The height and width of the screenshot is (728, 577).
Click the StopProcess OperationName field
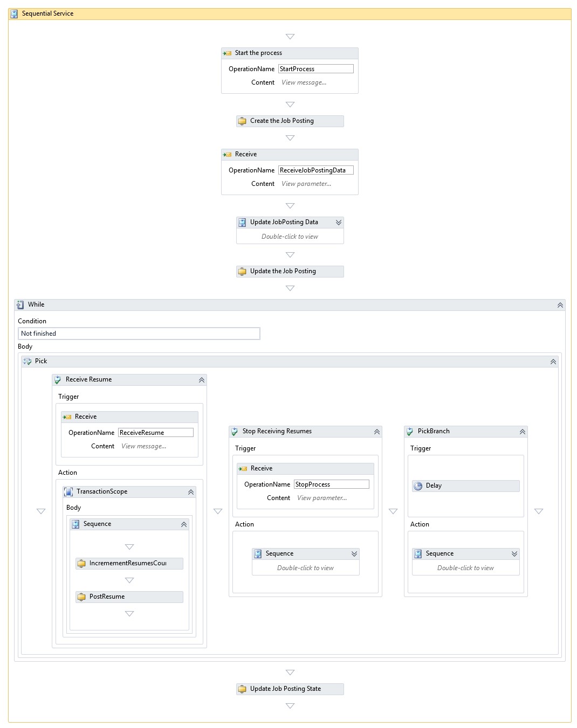tap(332, 484)
